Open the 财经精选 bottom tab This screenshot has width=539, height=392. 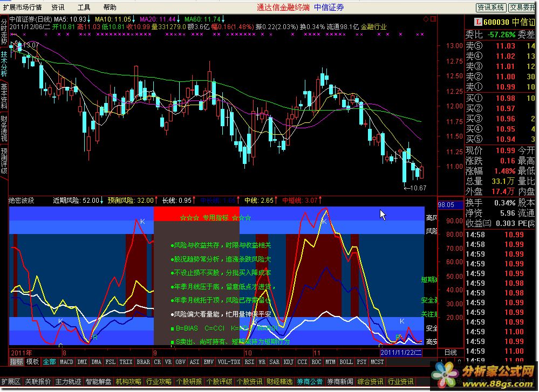tap(279, 382)
